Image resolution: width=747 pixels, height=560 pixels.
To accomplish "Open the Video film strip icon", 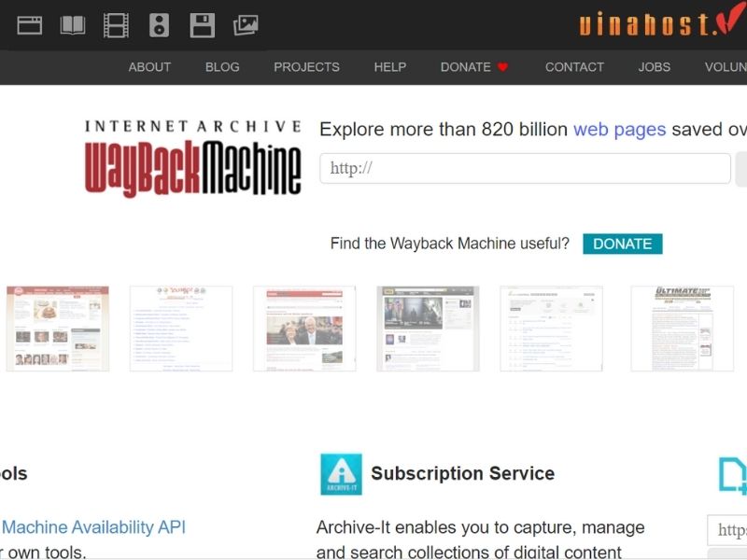I will click(x=116, y=25).
